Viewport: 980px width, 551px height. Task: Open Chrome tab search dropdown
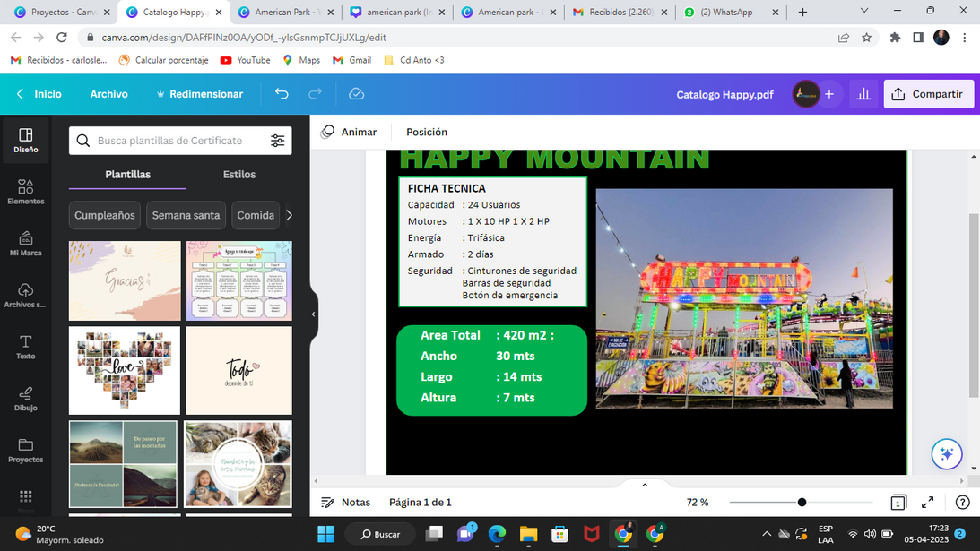tap(864, 11)
